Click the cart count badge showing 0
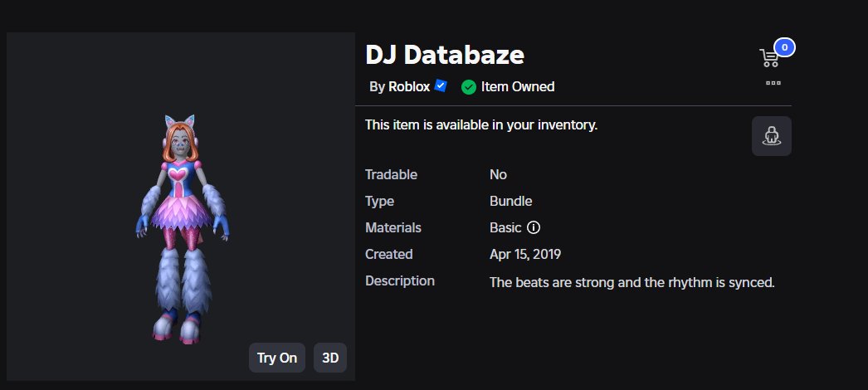868x390 pixels. click(x=784, y=47)
